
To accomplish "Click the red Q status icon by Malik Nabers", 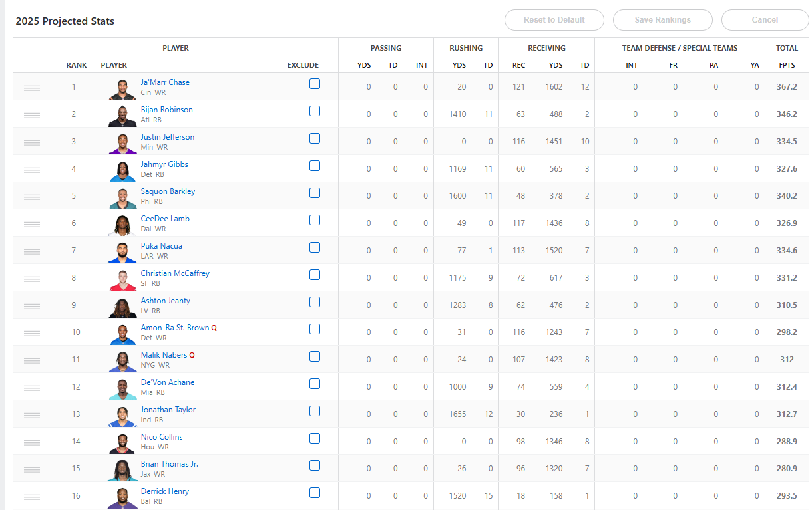I will point(192,356).
